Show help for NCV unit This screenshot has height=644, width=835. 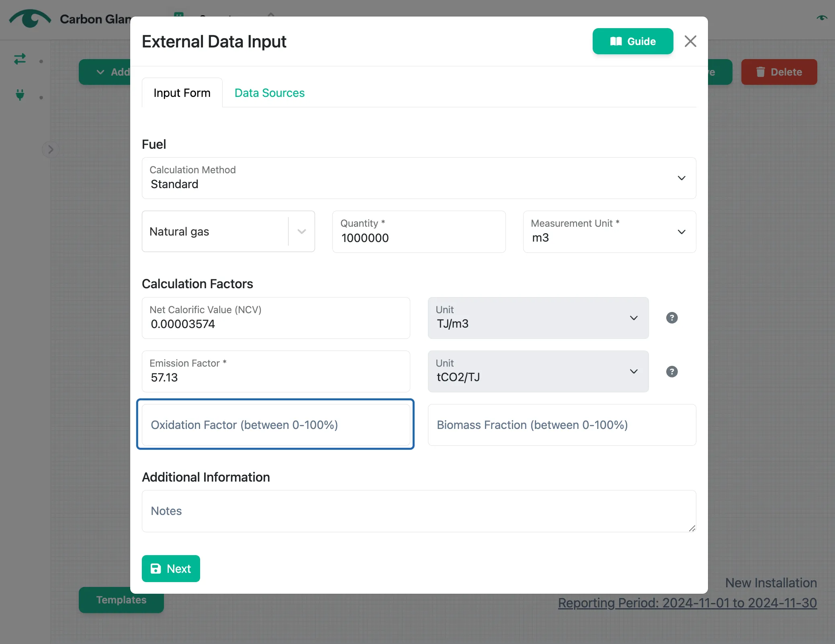click(672, 318)
